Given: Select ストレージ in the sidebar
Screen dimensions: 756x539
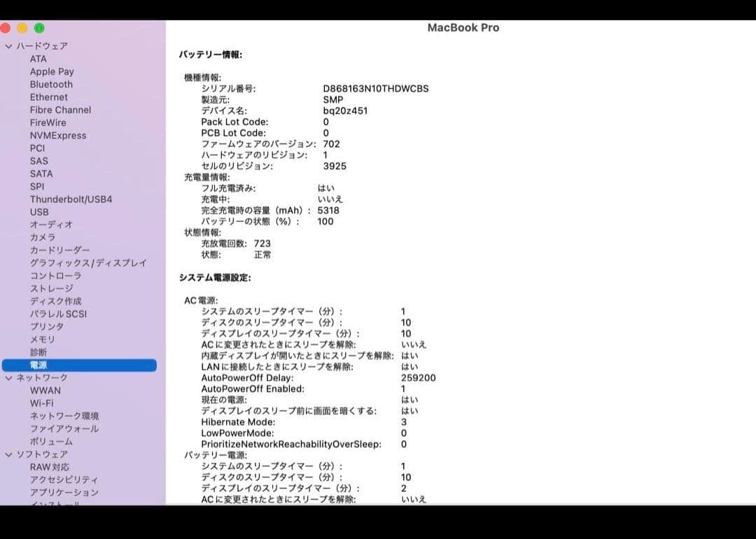Looking at the screenshot, I should pyautogui.click(x=53, y=288).
